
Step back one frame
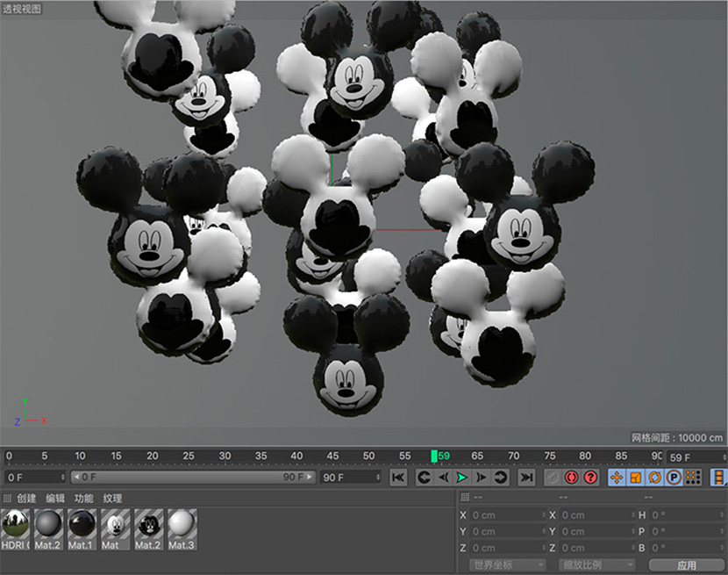tap(443, 478)
